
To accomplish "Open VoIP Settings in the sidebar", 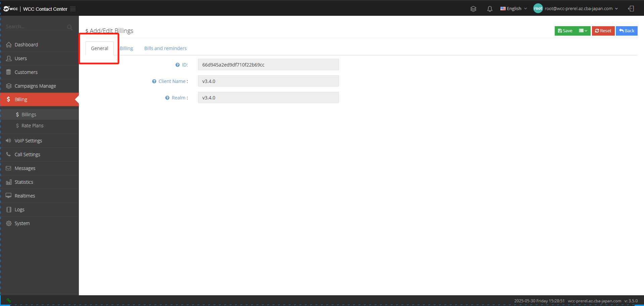I will point(39,141).
